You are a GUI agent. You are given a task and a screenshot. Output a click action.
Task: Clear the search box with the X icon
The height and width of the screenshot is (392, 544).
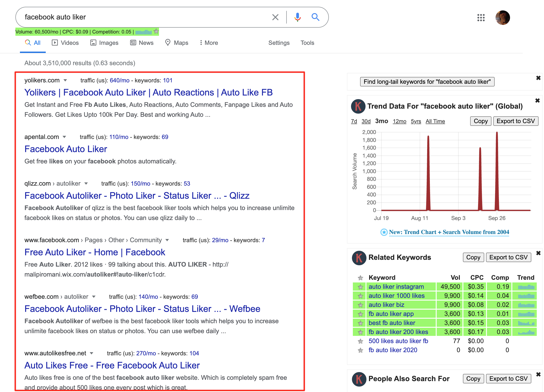pos(275,17)
